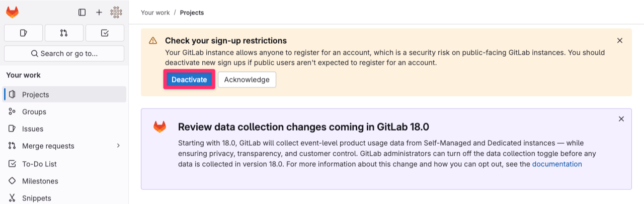
Task: Dismiss the sign-up restrictions warning
Action: point(620,41)
